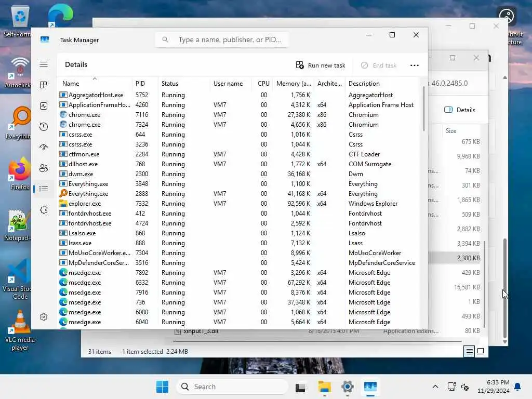Image resolution: width=532 pixels, height=399 pixels.
Task: Sort by the Architecture column header
Action: tap(329, 84)
